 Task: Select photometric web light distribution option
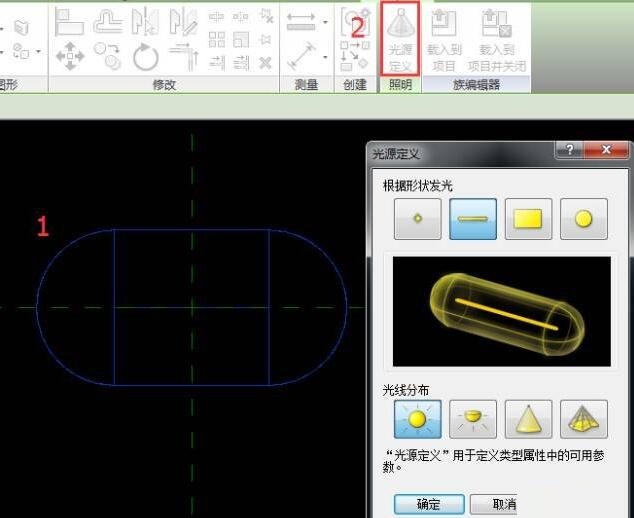[584, 419]
